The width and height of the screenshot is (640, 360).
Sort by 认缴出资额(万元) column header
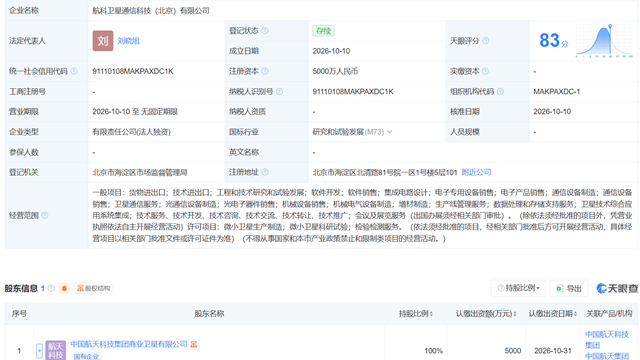coord(486,313)
